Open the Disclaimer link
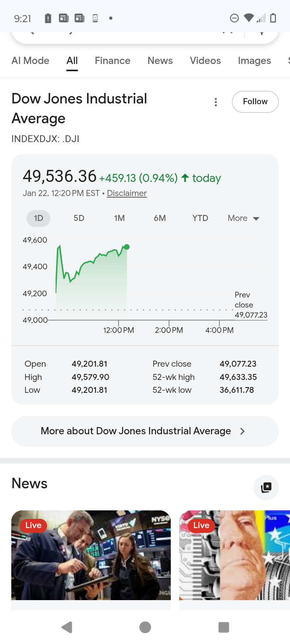 coord(127,193)
